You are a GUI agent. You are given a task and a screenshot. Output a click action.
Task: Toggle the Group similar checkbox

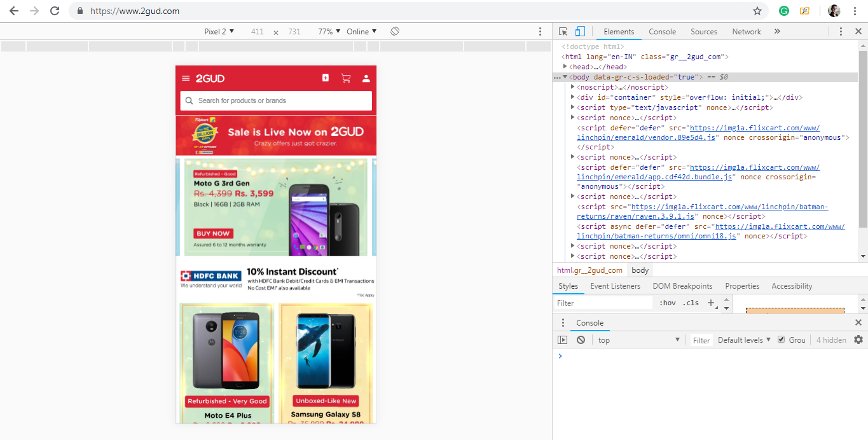point(782,340)
